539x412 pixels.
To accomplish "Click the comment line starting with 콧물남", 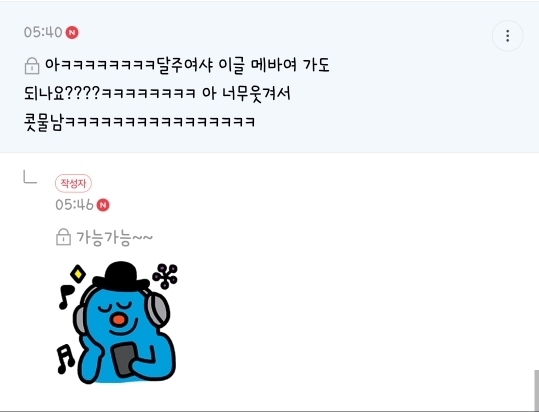I will [x=140, y=122].
